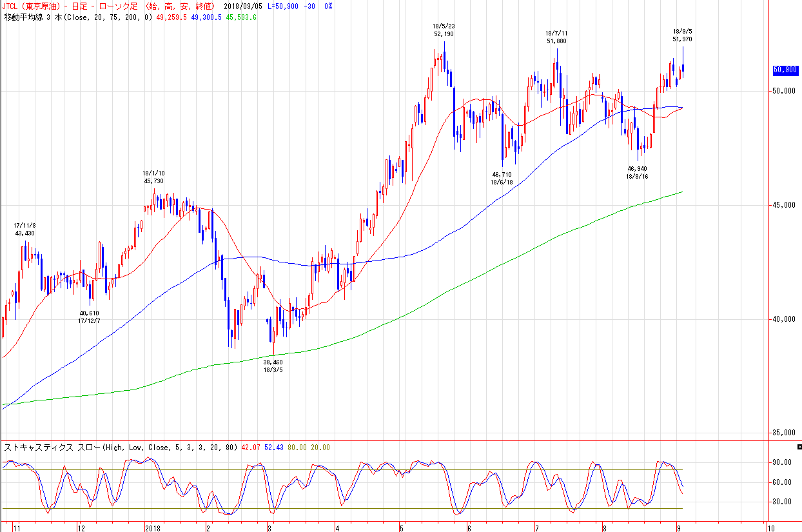Click the 38,460 low annotation

click(273, 362)
